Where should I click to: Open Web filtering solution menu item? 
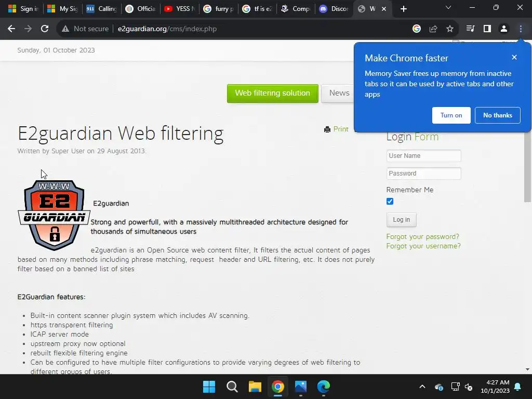(x=272, y=94)
